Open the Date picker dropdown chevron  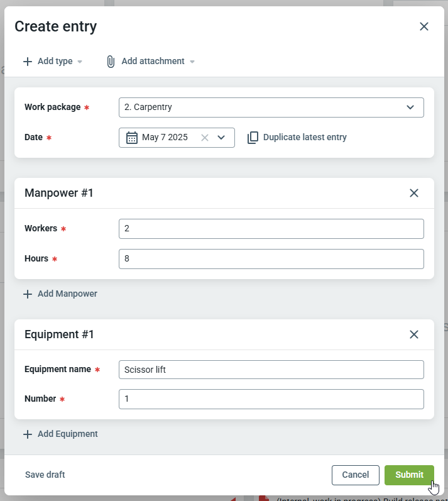pos(221,138)
